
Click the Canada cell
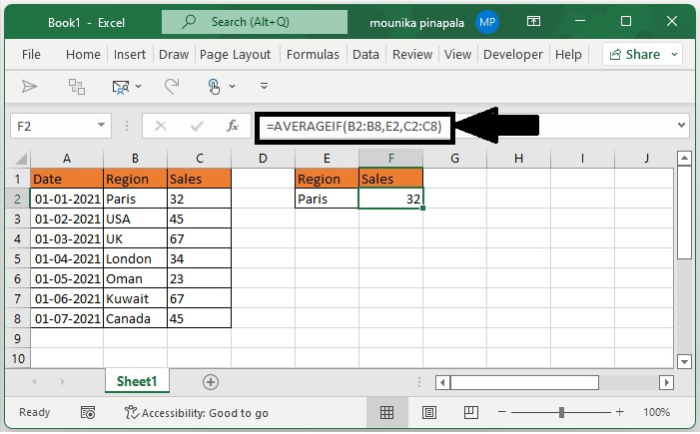(135, 318)
